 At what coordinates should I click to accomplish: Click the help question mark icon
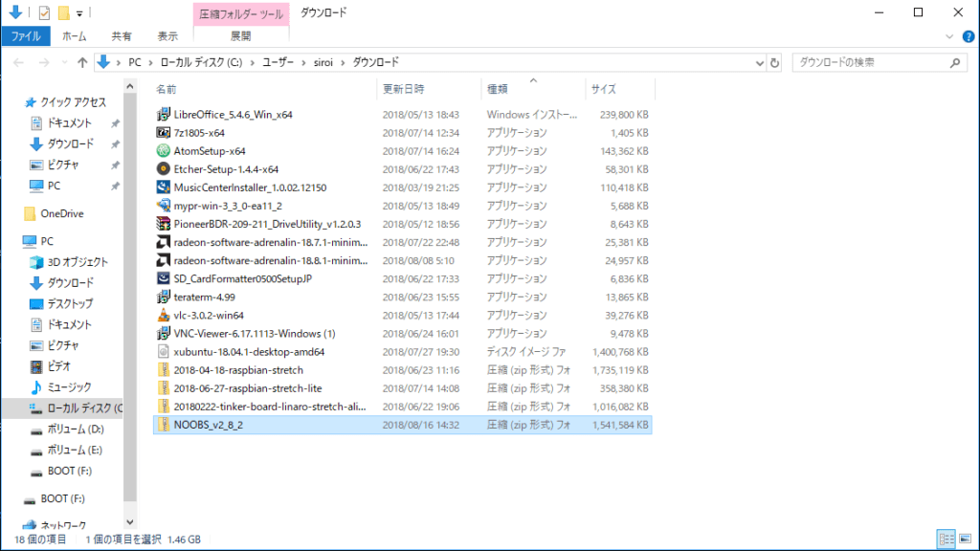[x=968, y=36]
